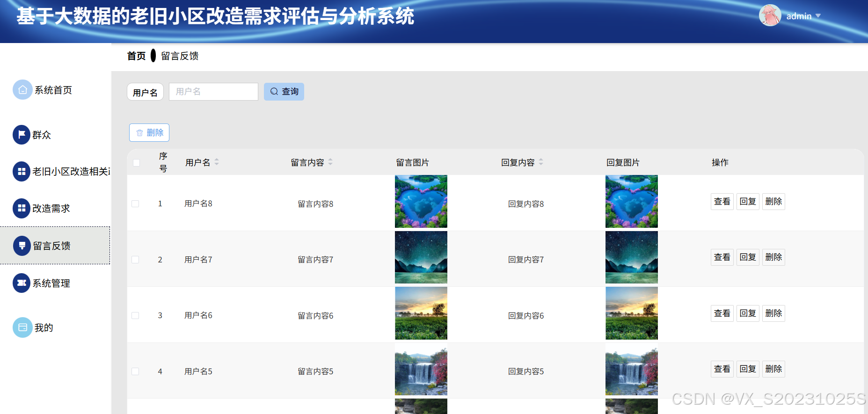Go to 首页 in the breadcrumb
The width and height of the screenshot is (868, 414).
click(136, 56)
